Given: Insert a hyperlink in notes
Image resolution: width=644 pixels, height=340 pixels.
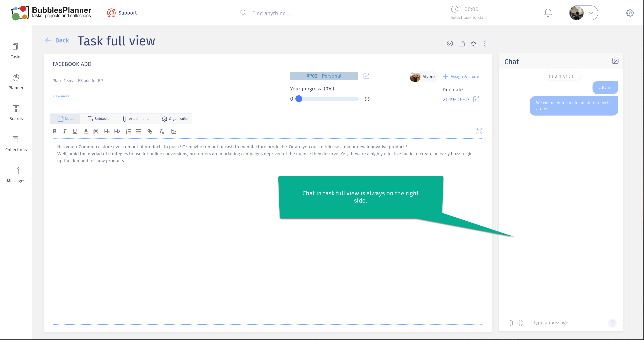Looking at the screenshot, I should pyautogui.click(x=150, y=131).
